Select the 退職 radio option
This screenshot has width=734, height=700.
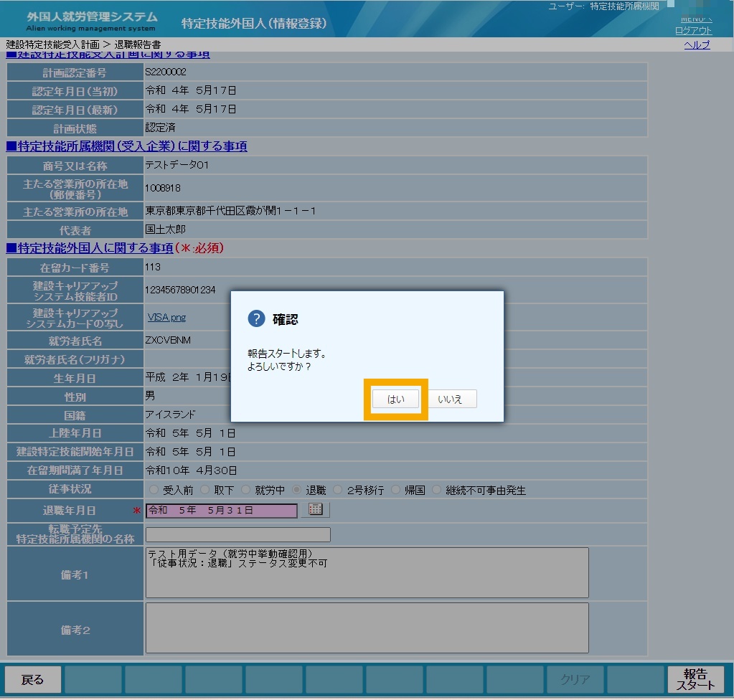pos(296,490)
